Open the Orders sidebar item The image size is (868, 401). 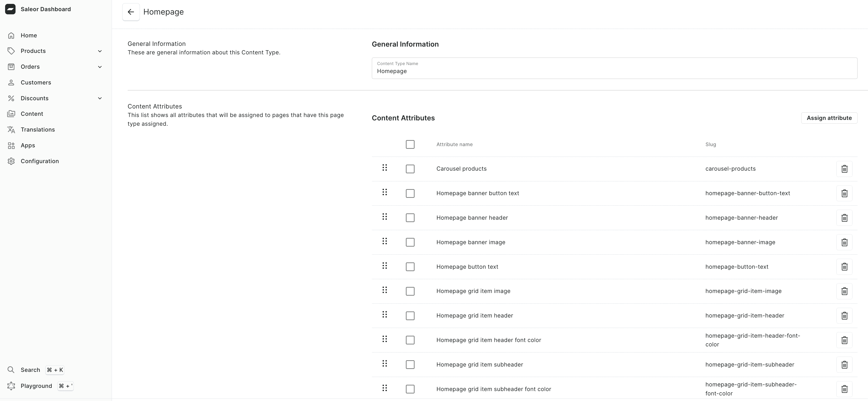tap(30, 67)
